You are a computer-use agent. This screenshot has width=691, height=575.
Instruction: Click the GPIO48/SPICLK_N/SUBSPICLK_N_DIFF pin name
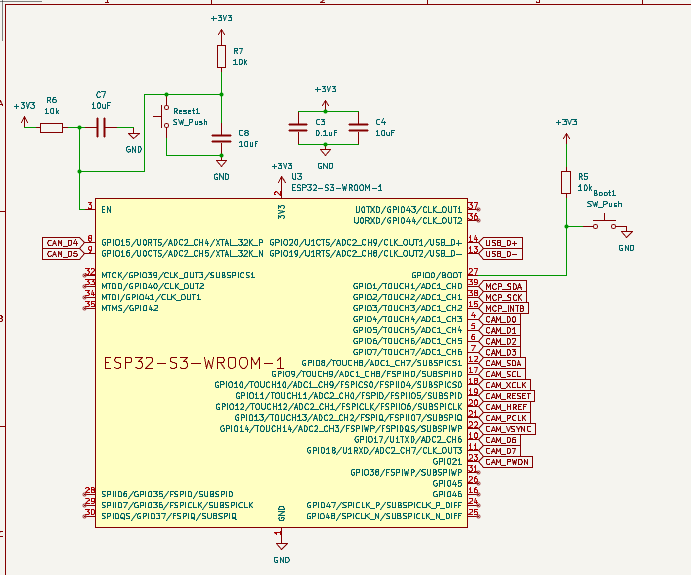click(384, 516)
